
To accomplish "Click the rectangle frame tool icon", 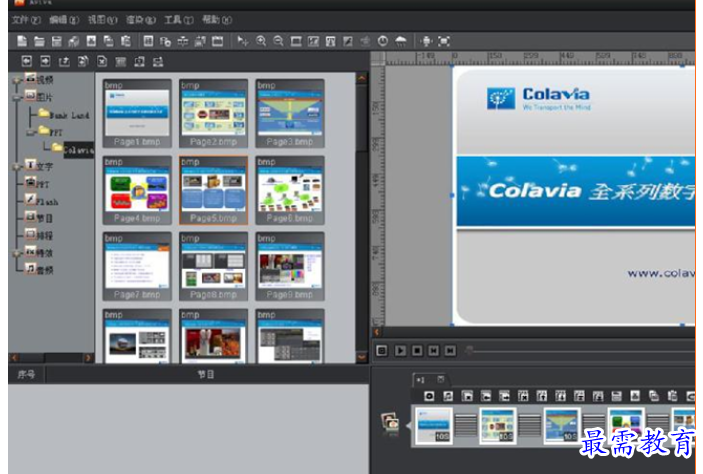I will click(295, 41).
